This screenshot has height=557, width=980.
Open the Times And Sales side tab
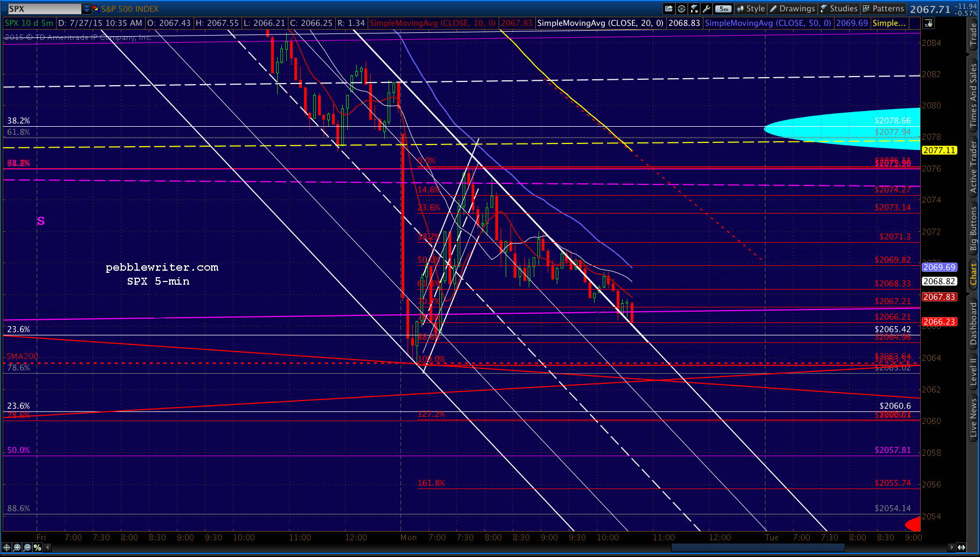pos(974,95)
